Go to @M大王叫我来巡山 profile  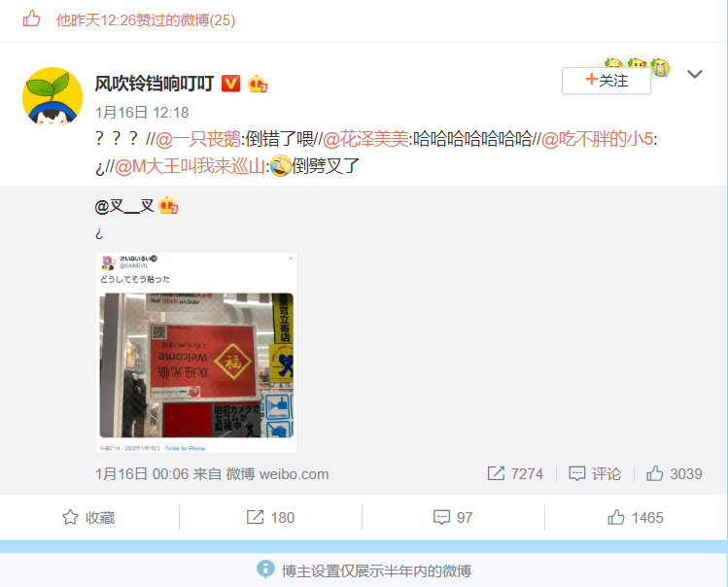pyautogui.click(x=190, y=166)
